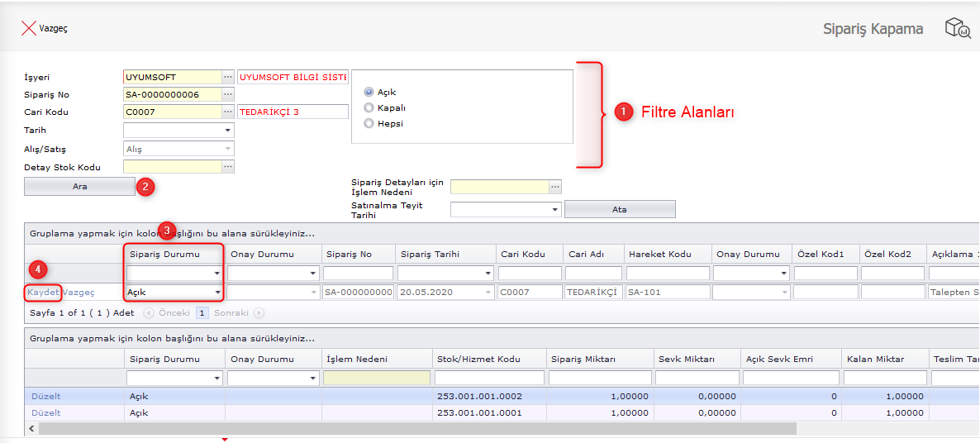Select the Açık radio button
The width and height of the screenshot is (980, 443).
pos(369,93)
